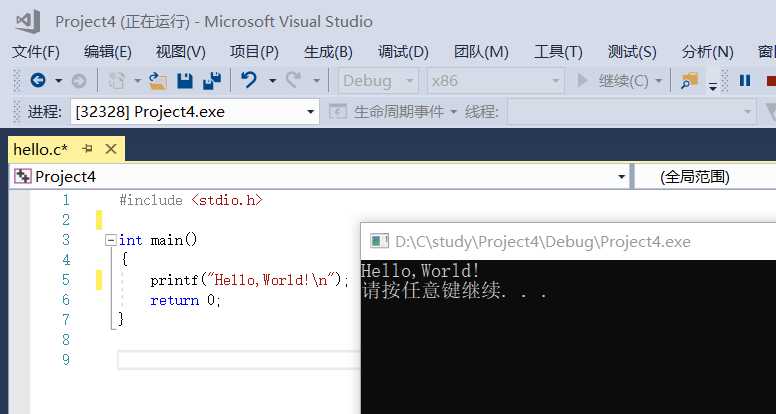This screenshot has width=776, height=414.
Task: Click the empty line 9 in the editor
Action: click(x=239, y=360)
